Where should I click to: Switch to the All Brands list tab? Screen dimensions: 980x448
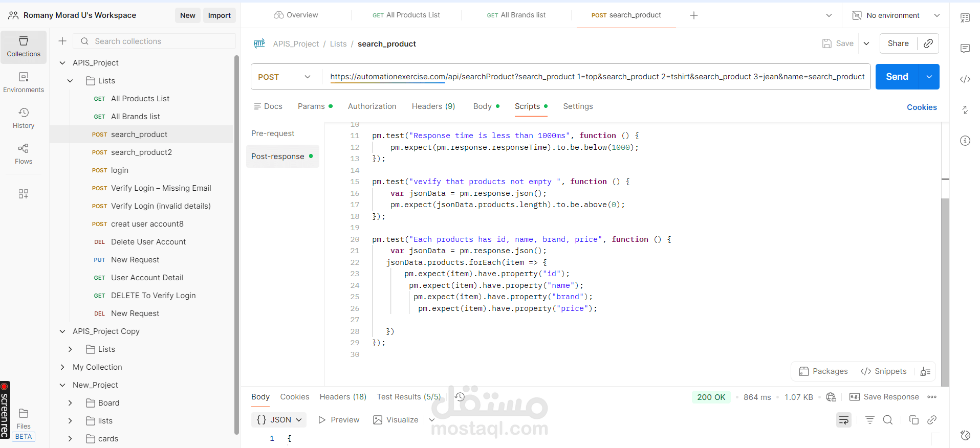[516, 15]
